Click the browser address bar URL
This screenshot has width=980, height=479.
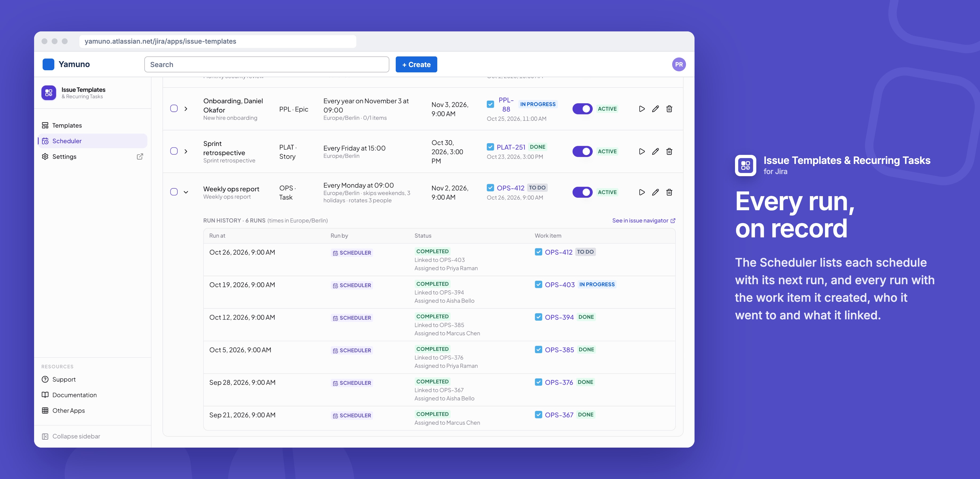tap(217, 42)
